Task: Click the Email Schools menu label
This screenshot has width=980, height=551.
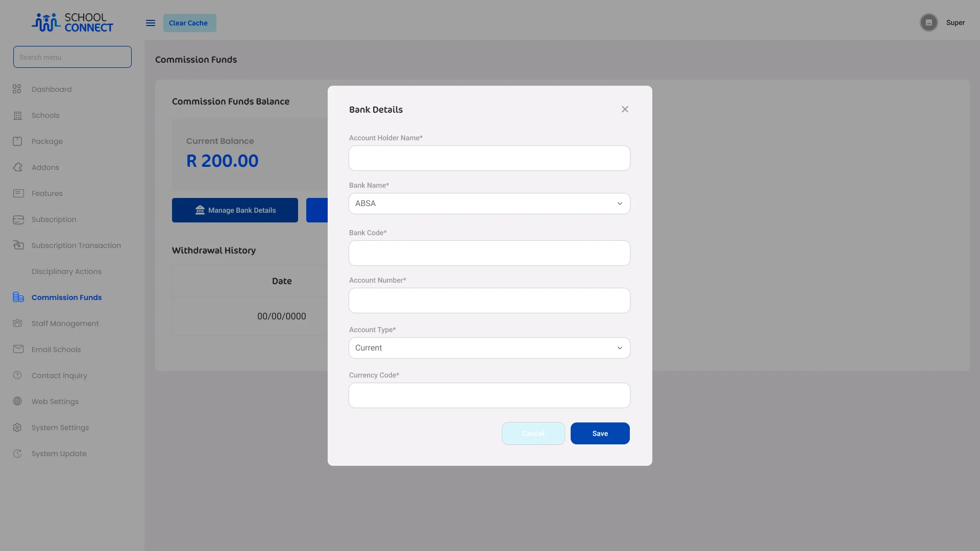Action: point(56,349)
